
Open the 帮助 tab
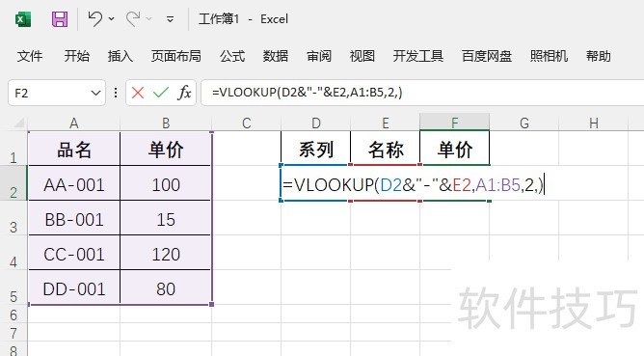point(598,56)
